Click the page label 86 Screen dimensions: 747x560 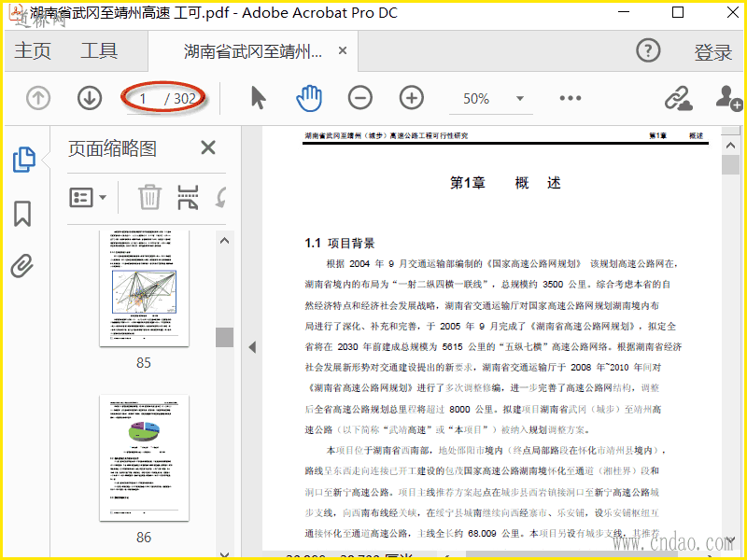[x=144, y=538]
